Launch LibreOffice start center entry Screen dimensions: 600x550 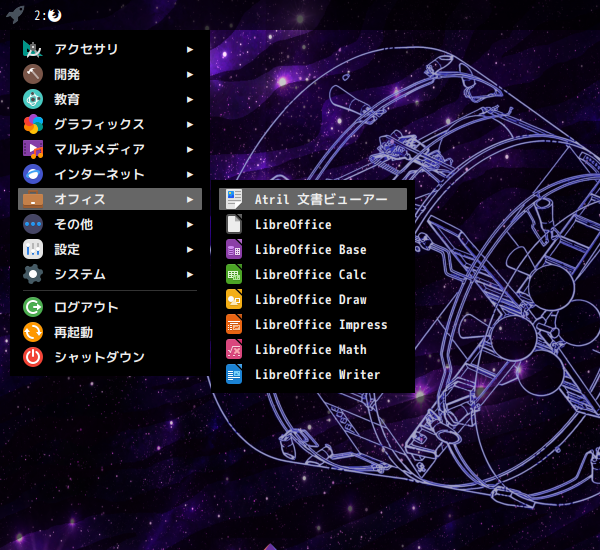[313, 224]
